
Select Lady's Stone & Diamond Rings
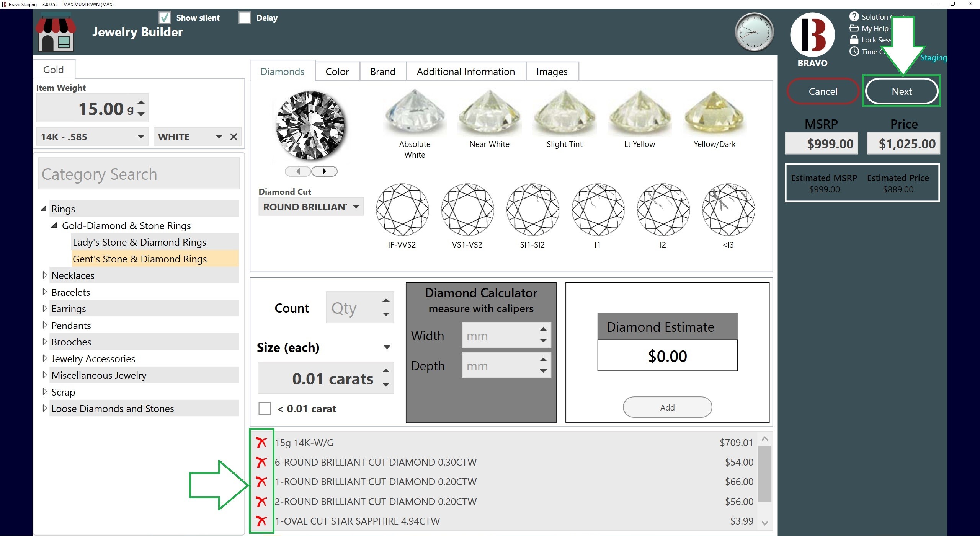(155, 242)
